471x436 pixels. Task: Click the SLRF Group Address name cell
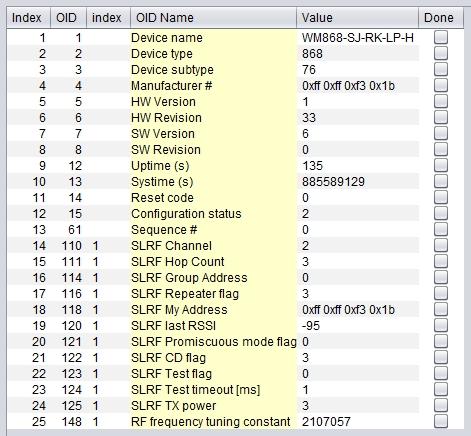pyautogui.click(x=213, y=278)
